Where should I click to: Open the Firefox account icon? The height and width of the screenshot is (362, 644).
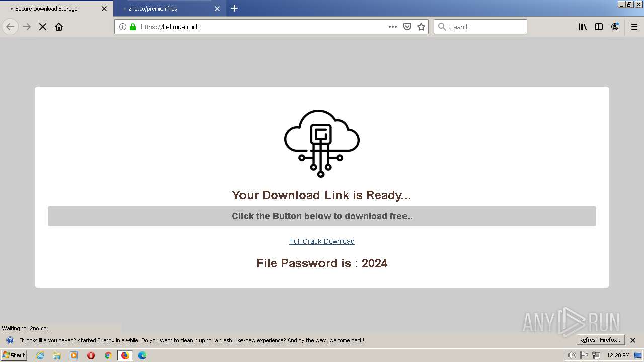click(615, 27)
